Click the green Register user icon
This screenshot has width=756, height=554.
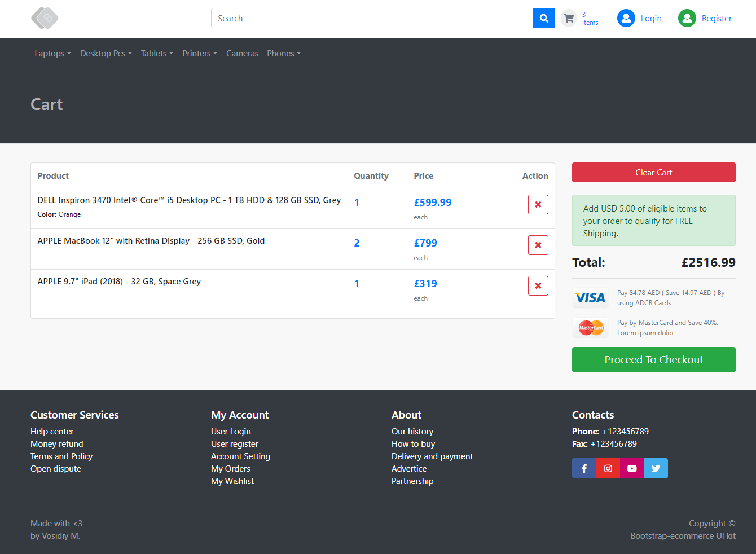coord(687,18)
